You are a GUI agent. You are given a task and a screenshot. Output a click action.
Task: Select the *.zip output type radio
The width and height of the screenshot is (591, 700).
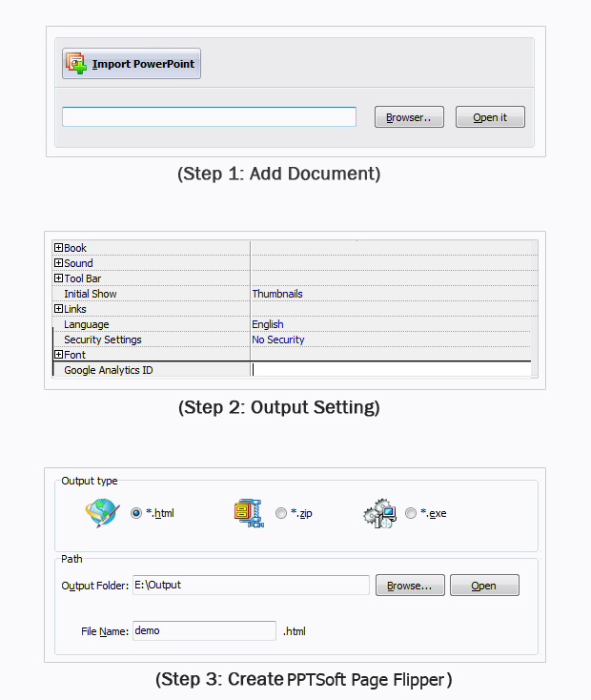tap(281, 513)
